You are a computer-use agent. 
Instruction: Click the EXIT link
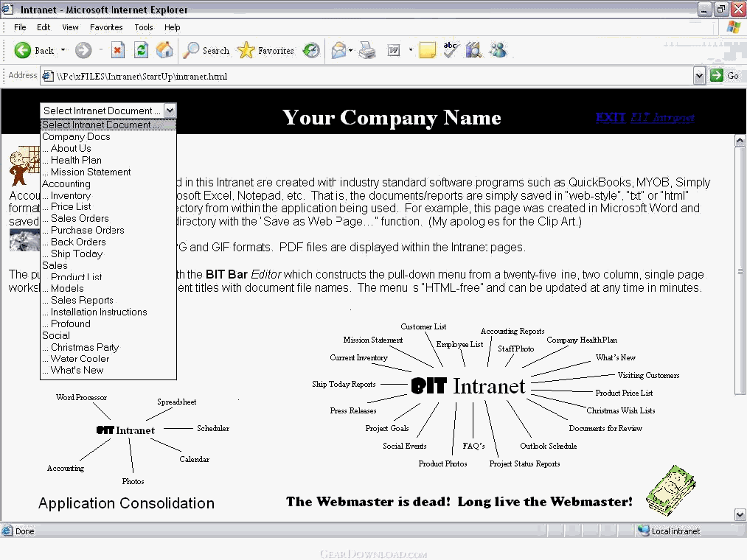click(611, 117)
